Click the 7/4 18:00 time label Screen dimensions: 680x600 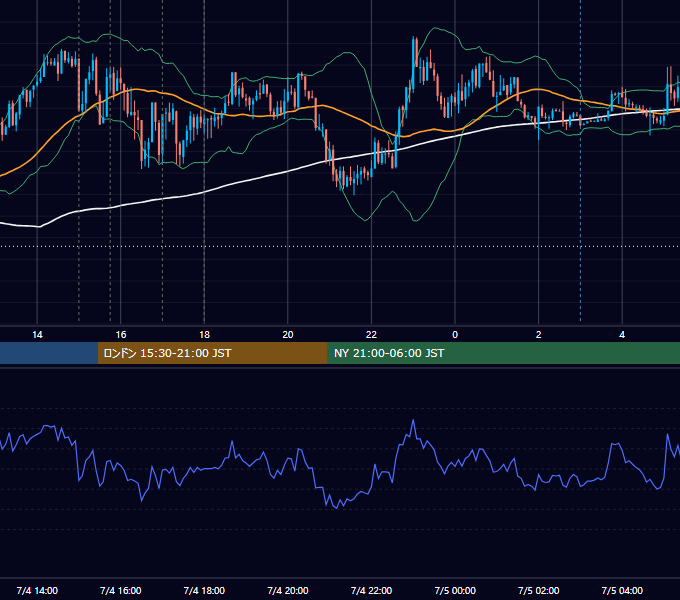point(204,590)
